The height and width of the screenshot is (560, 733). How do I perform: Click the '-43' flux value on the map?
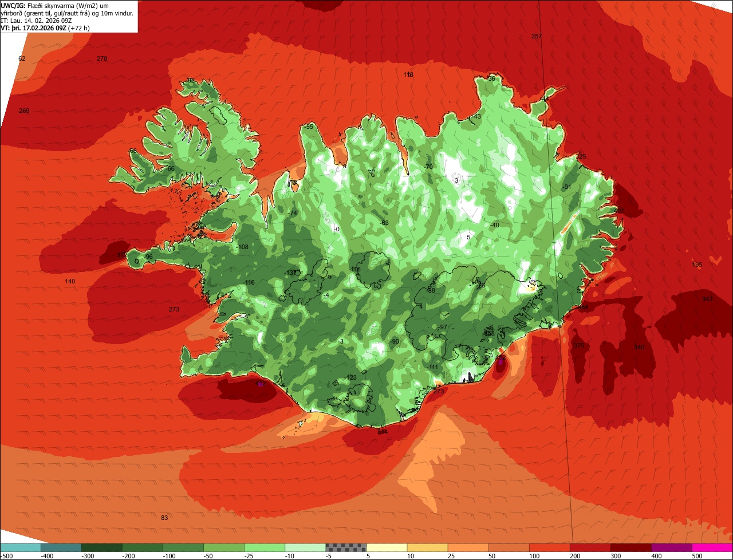coord(476,116)
